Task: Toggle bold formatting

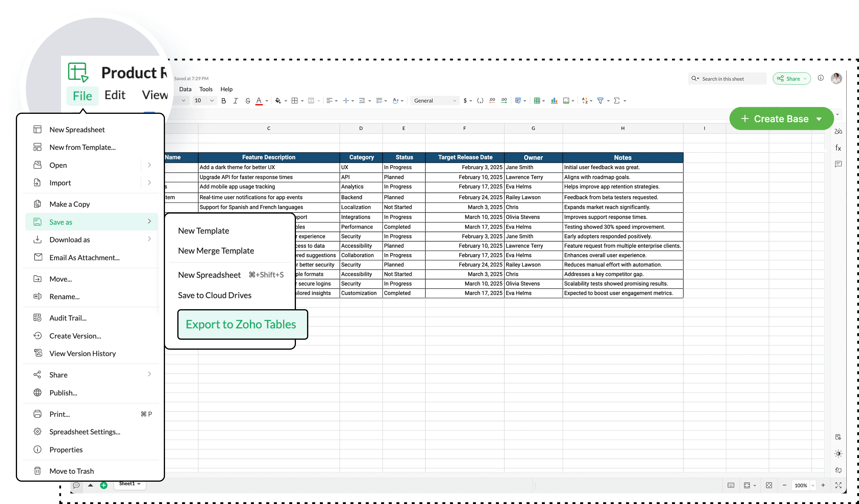Action: 224,101
